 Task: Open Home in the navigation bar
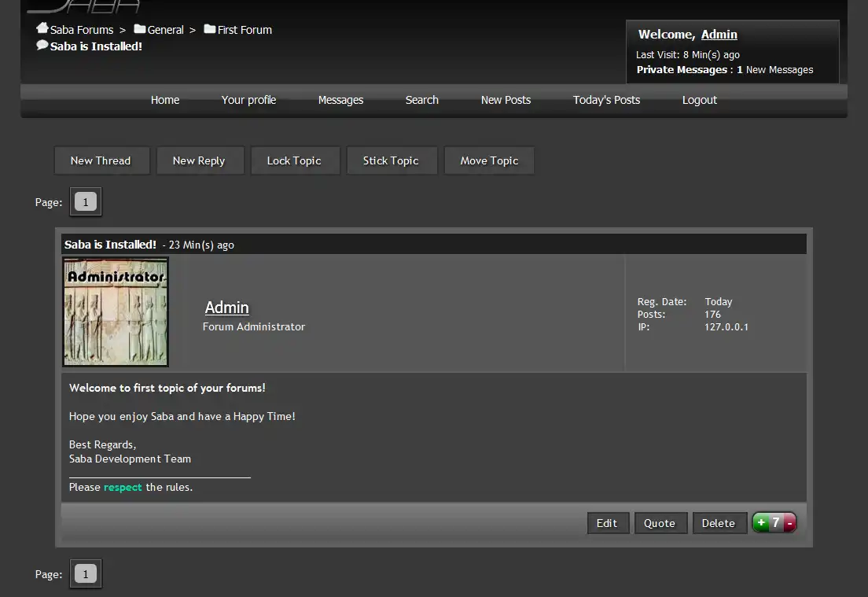click(165, 100)
